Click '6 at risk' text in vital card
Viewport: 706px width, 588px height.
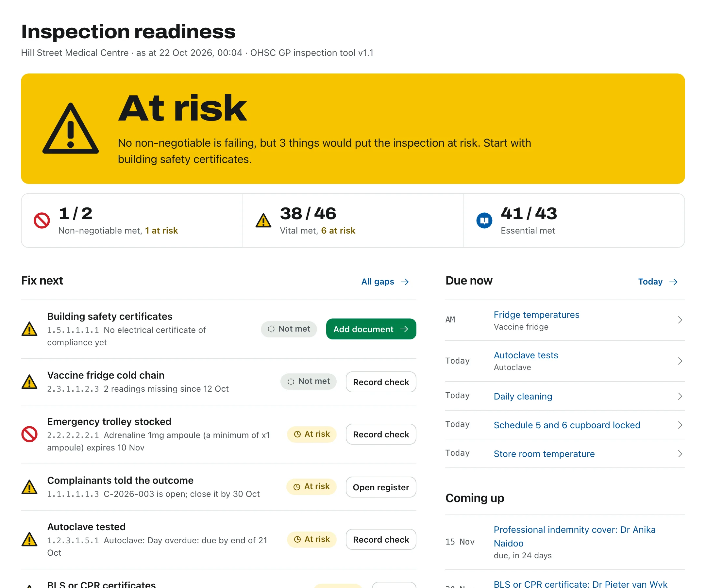pyautogui.click(x=338, y=231)
